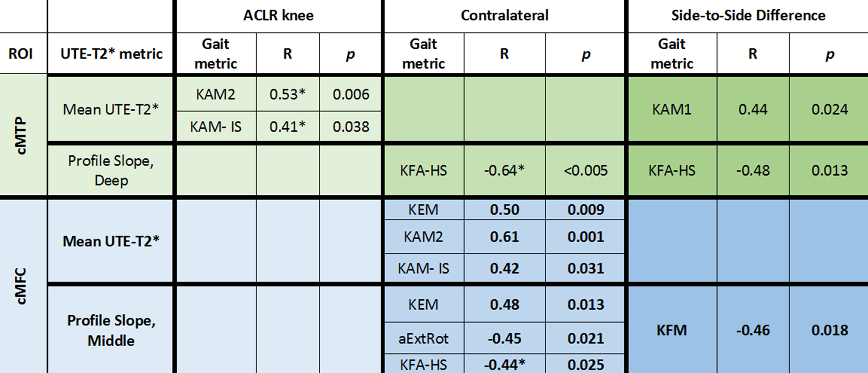The height and width of the screenshot is (373, 868).
Task: Click the ROI column header
Action: click(21, 54)
